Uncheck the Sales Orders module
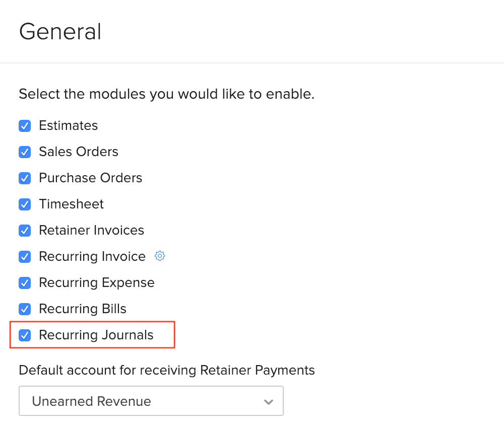The width and height of the screenshot is (504, 432). click(x=24, y=152)
